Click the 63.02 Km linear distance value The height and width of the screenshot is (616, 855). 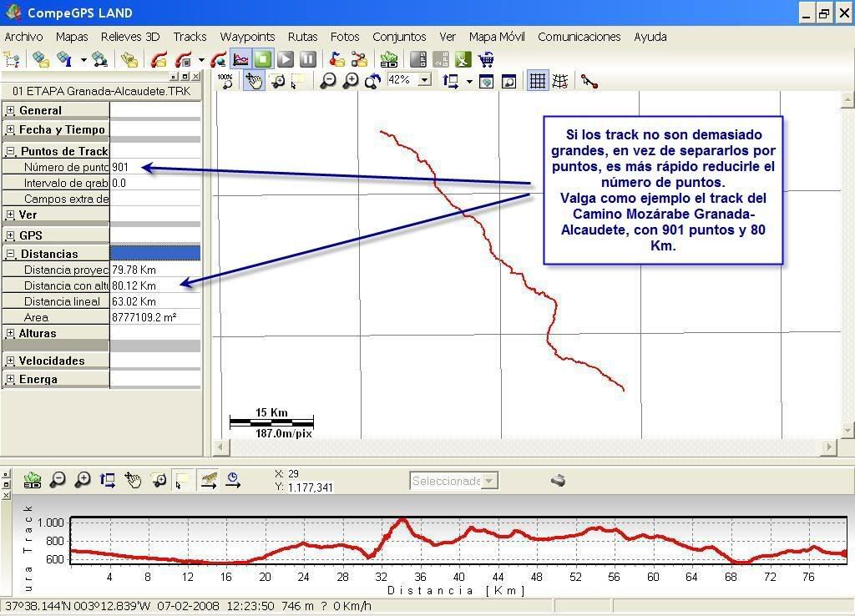(x=134, y=301)
